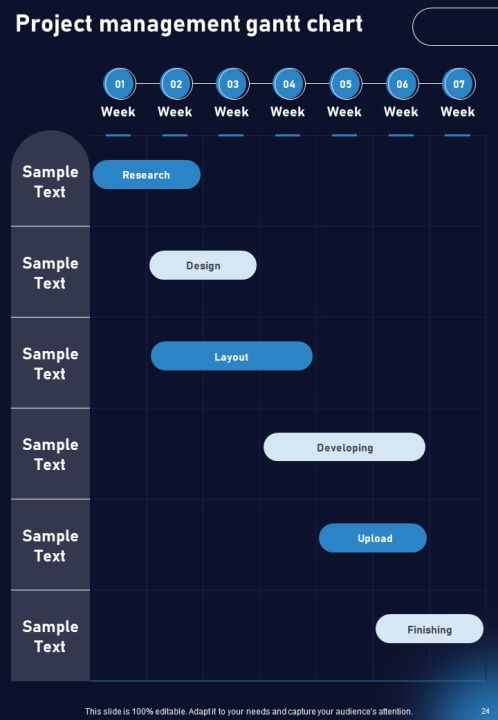This screenshot has height=720, width=498.
Task: Select Sample Text label beside Finishing row
Action: [x=50, y=636]
